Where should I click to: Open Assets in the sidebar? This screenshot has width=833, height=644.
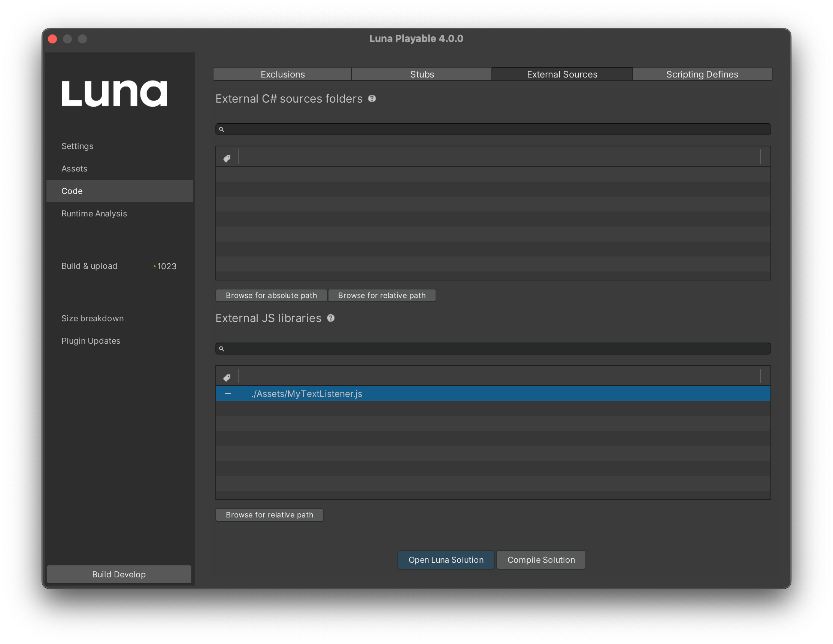(x=75, y=168)
